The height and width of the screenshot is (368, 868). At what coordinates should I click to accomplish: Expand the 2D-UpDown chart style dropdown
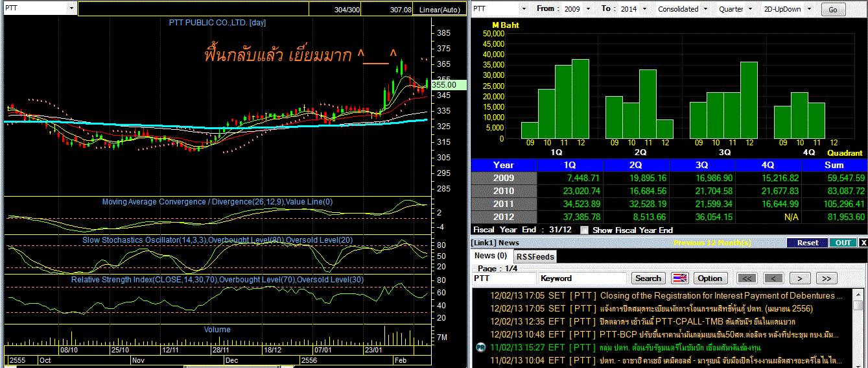click(810, 9)
